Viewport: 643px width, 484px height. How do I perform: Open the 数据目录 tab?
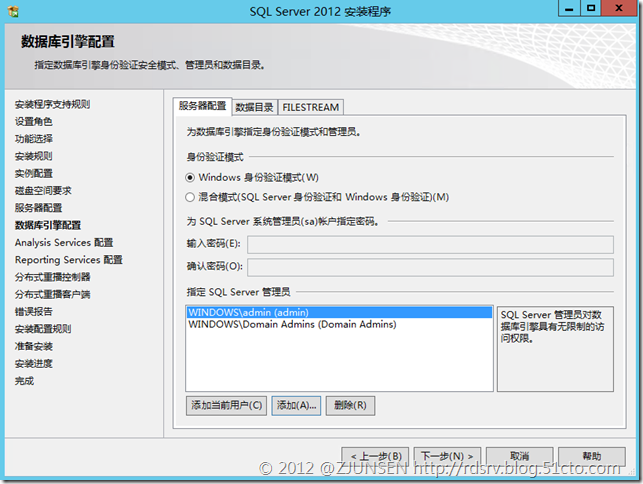coord(255,107)
